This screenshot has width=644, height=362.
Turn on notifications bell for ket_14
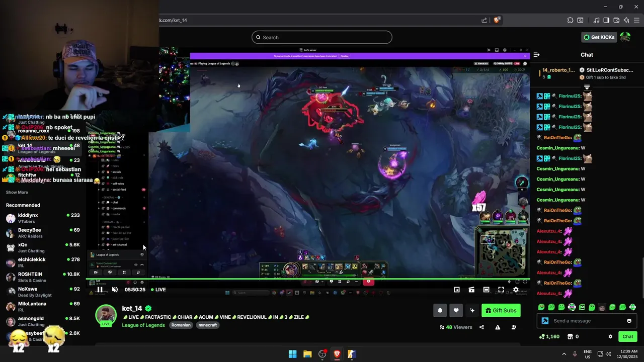click(x=440, y=310)
